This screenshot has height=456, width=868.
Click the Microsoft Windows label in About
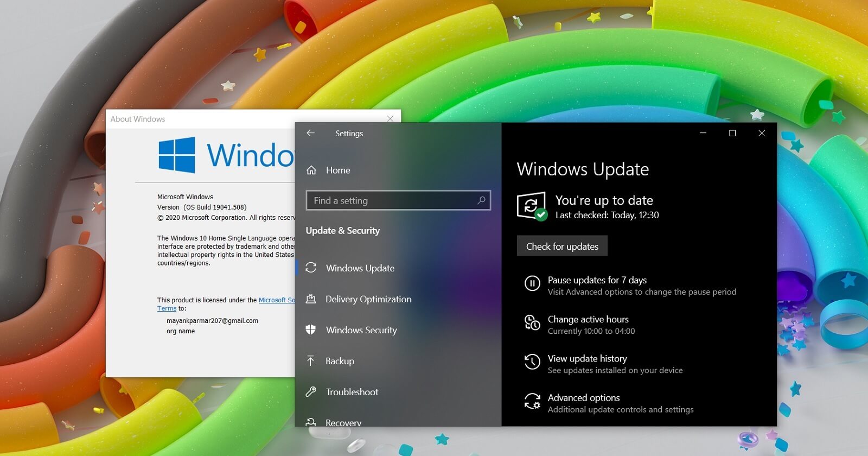tap(185, 197)
